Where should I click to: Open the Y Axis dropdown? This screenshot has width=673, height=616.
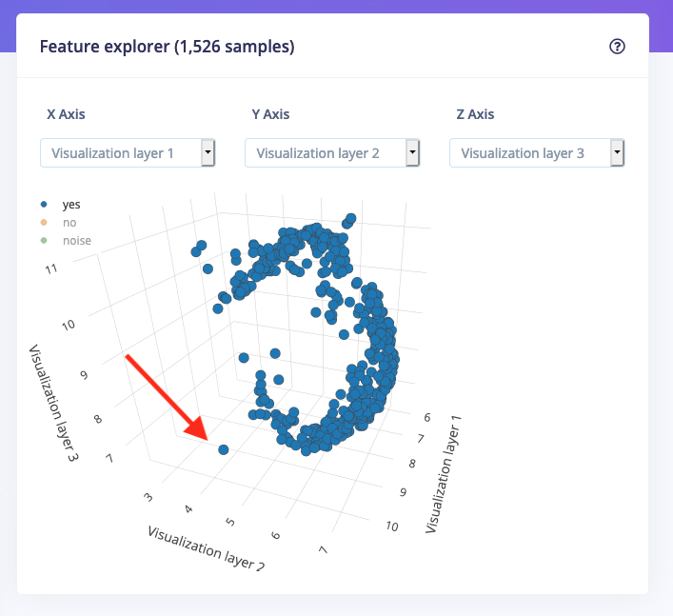click(x=332, y=153)
